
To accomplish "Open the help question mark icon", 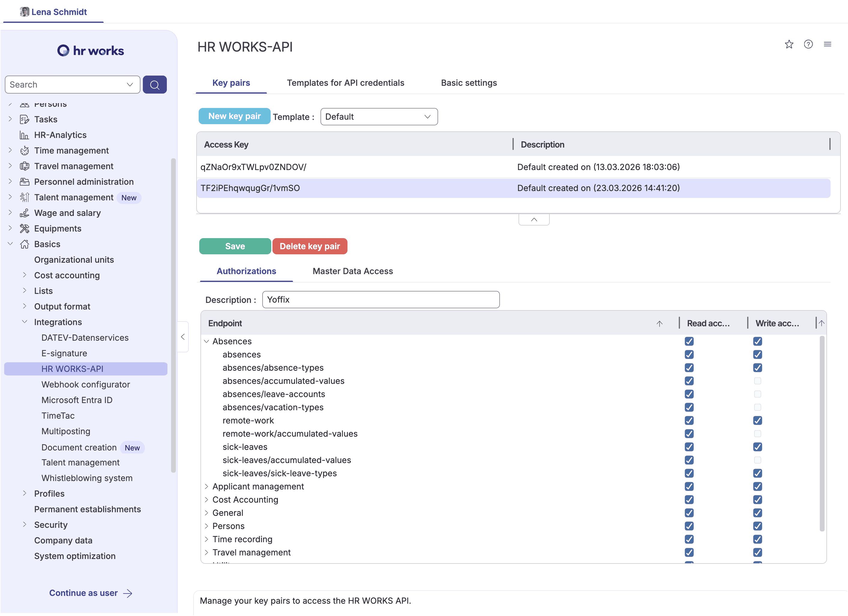I will click(808, 44).
